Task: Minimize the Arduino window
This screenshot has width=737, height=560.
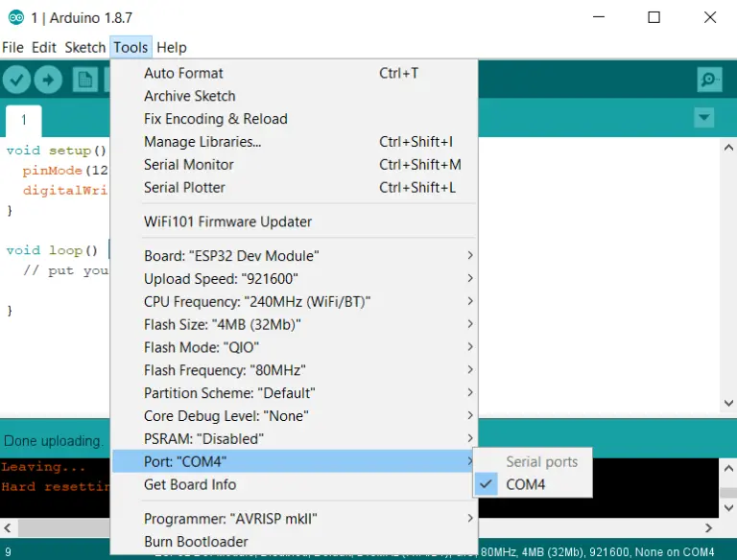Action: click(599, 17)
